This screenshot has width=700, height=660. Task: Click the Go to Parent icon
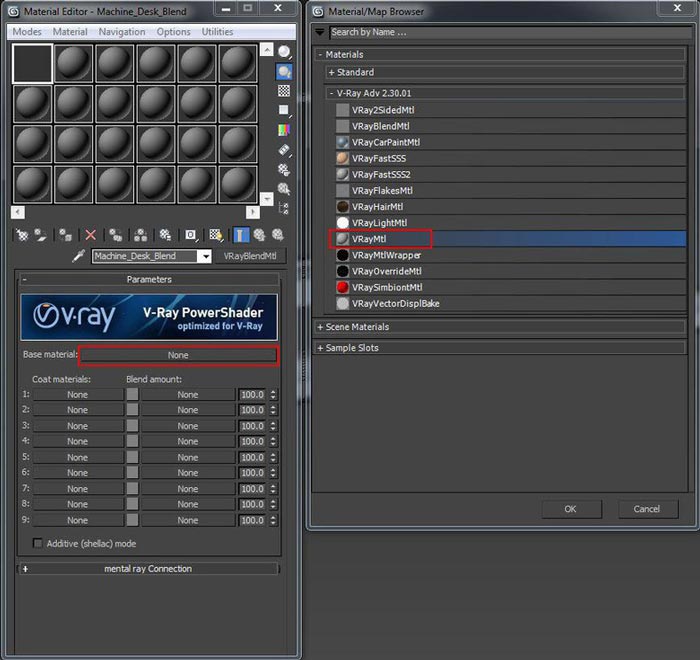(259, 235)
